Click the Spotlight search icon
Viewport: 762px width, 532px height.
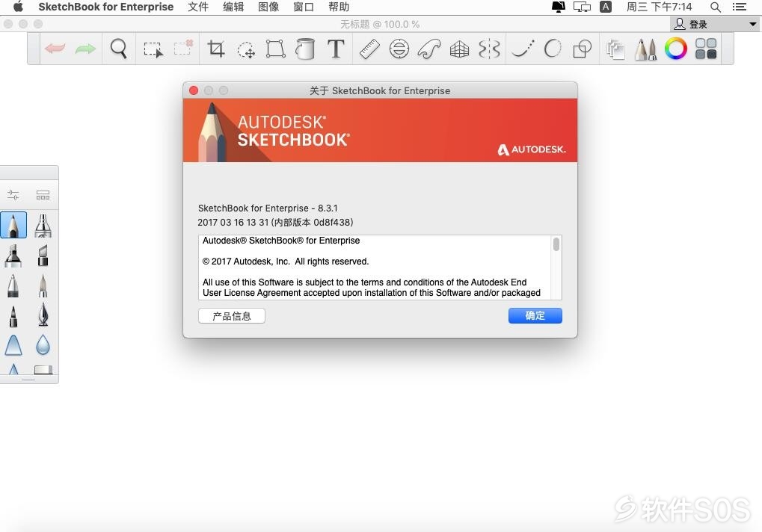click(716, 7)
